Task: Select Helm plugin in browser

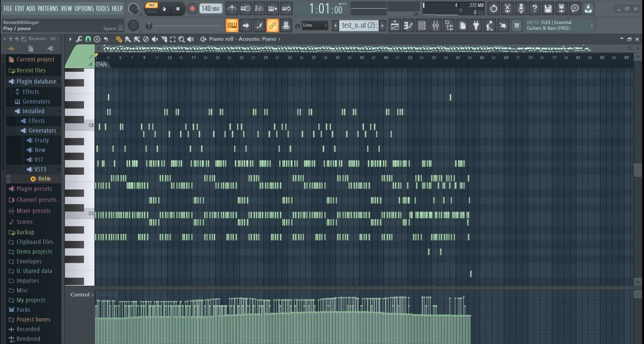Action: click(44, 179)
